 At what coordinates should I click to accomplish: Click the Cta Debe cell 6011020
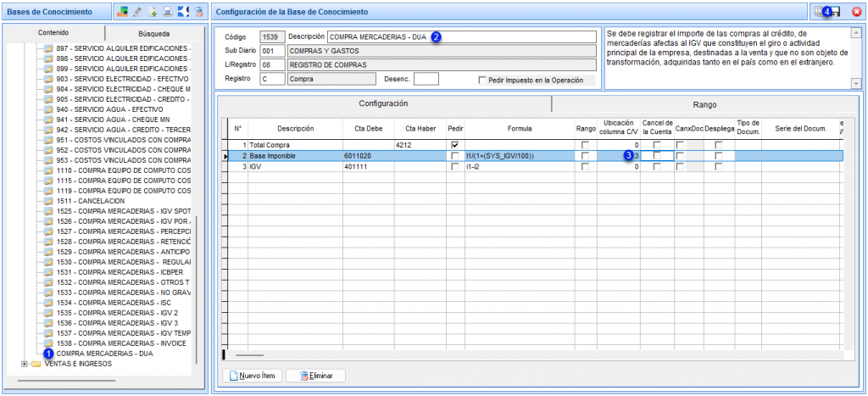[x=368, y=156]
